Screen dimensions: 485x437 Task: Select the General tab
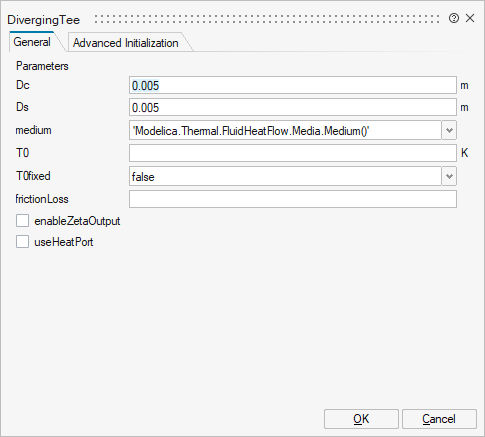pyautogui.click(x=32, y=42)
